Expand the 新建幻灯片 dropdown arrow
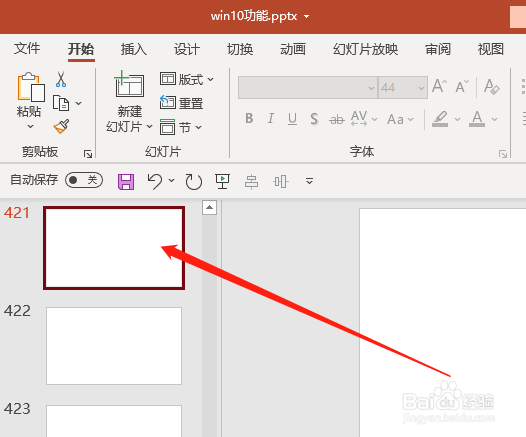Image resolution: width=526 pixels, height=437 pixels. click(x=149, y=127)
